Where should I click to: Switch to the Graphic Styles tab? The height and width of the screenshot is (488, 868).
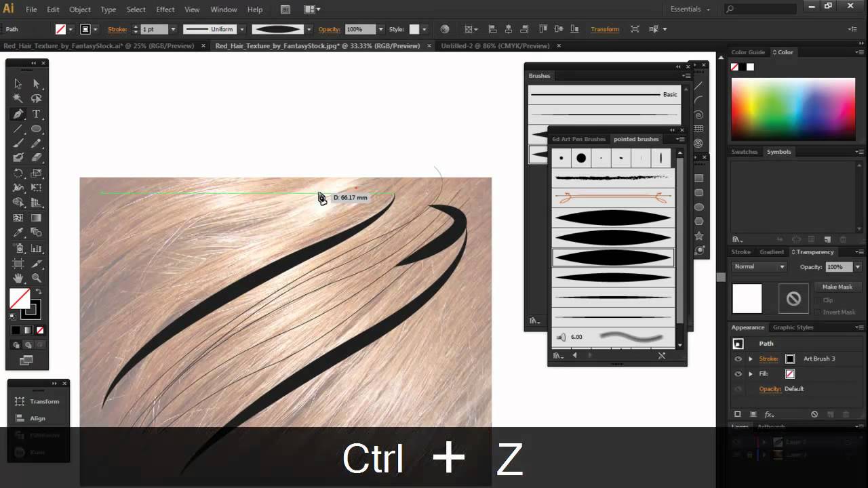(x=793, y=327)
